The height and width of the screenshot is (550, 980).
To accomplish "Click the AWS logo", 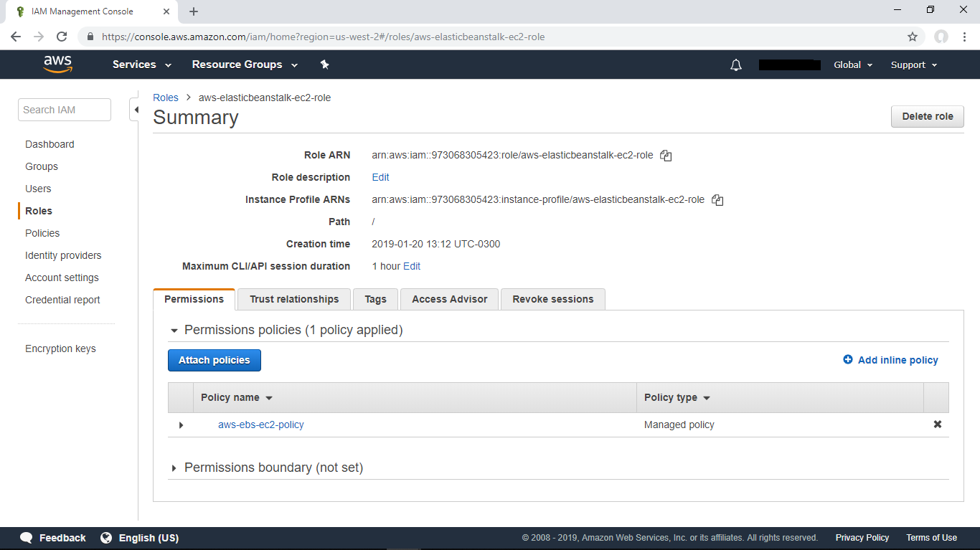I will point(57,65).
